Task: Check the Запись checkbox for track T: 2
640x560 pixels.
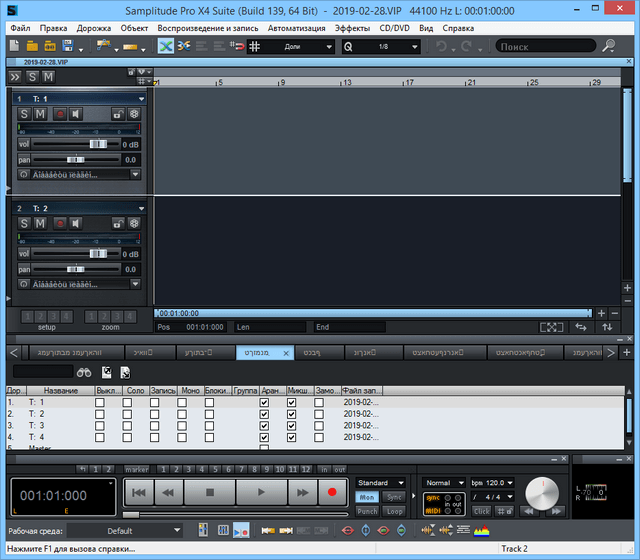Action: pos(155,414)
